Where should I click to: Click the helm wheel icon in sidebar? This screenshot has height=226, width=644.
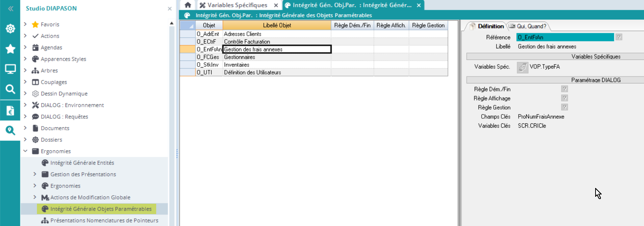click(10, 29)
